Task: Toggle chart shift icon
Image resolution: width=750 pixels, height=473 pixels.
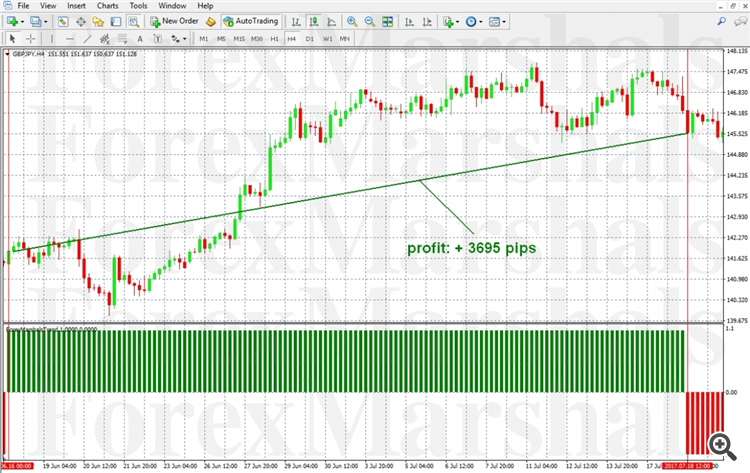Action: click(x=427, y=22)
